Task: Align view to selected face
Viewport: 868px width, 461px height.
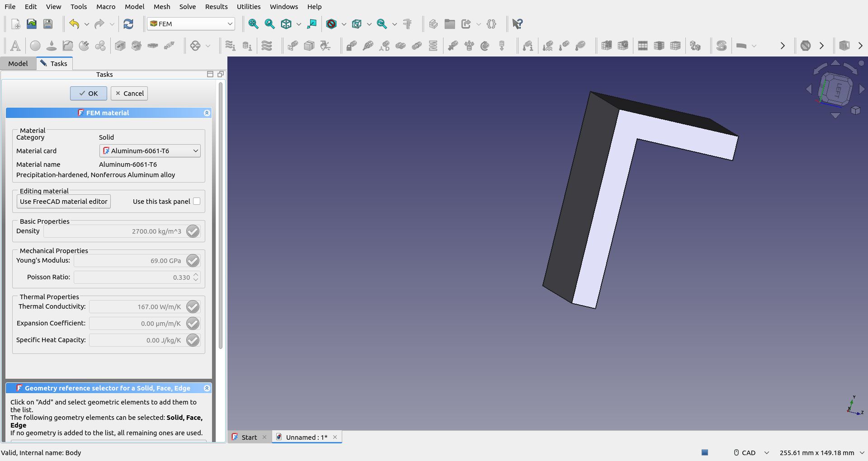Action: (x=311, y=24)
